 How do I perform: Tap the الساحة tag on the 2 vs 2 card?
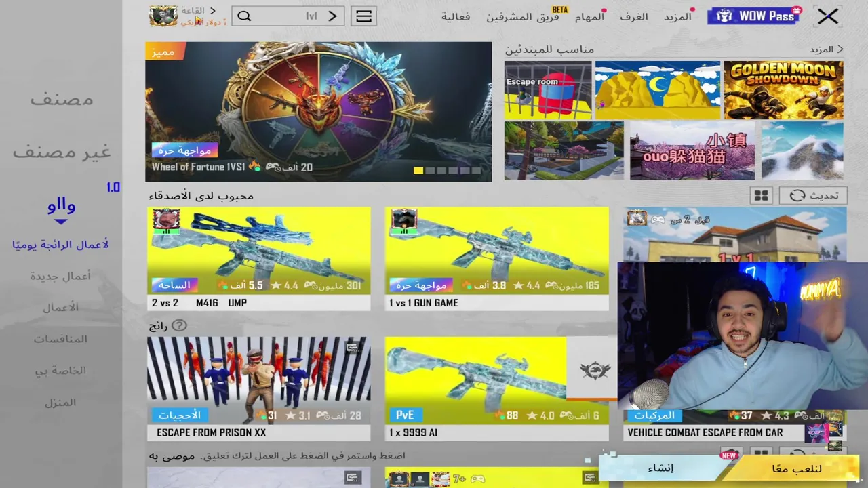[175, 285]
